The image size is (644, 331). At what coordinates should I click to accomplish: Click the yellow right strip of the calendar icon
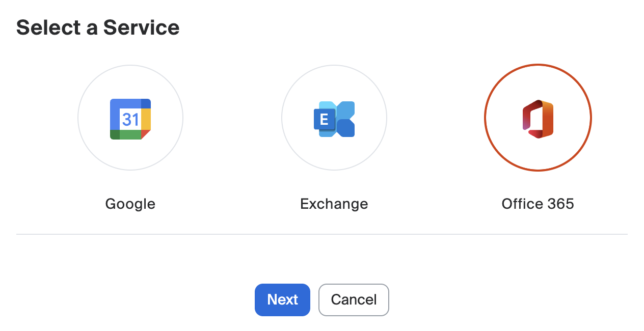tap(146, 119)
